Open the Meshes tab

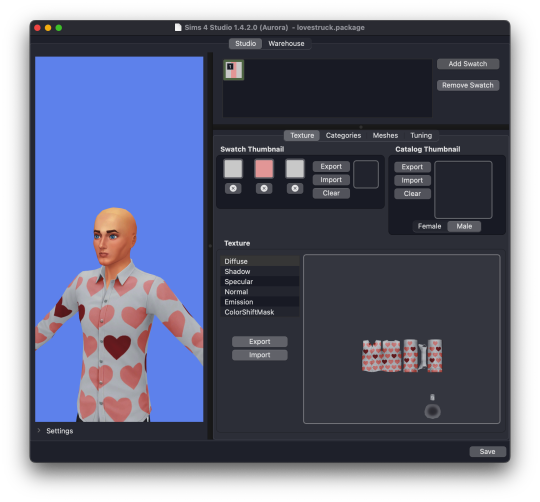385,135
